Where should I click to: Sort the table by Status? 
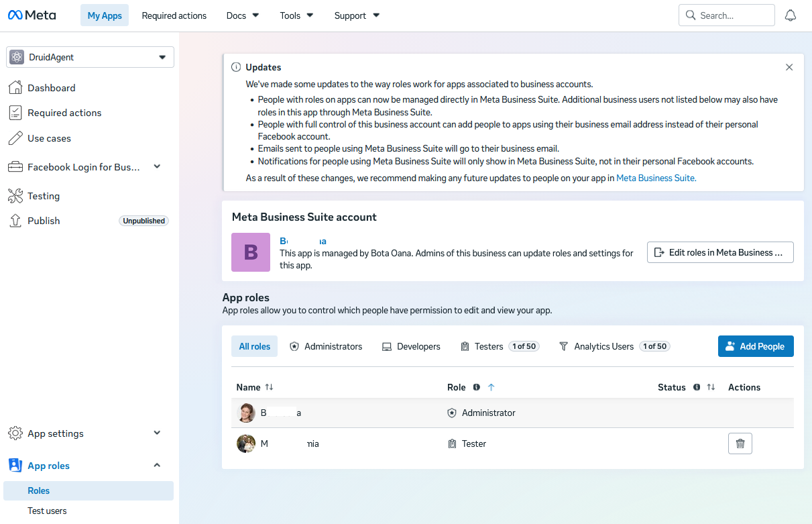click(711, 387)
